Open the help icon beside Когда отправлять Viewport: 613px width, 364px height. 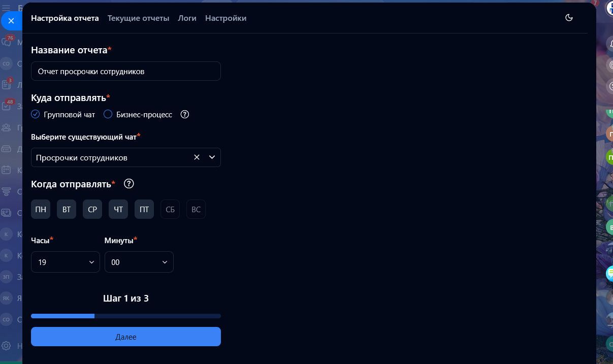coord(129,184)
